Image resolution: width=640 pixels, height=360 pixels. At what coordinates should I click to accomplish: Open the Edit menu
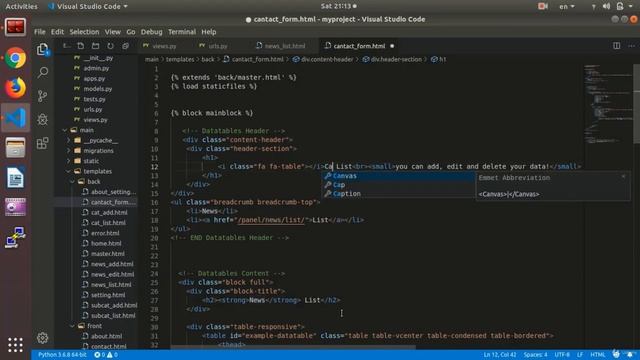[x=57, y=32]
